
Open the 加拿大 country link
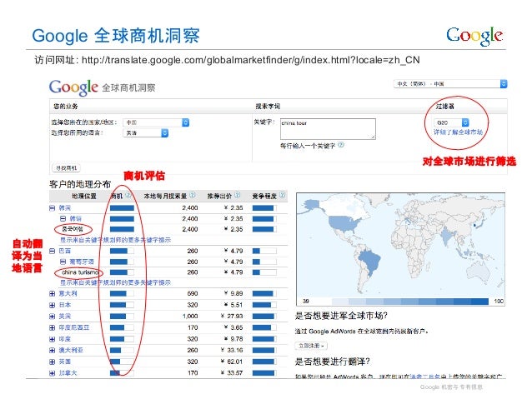point(68,373)
